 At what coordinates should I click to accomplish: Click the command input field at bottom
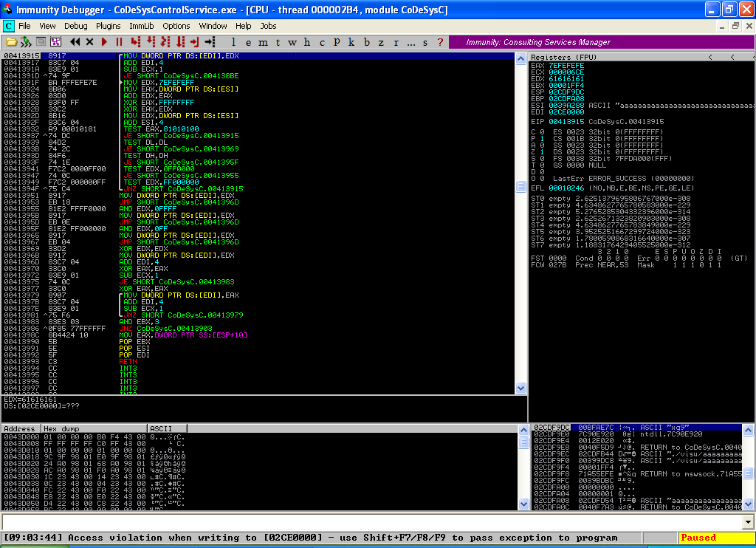click(377, 522)
